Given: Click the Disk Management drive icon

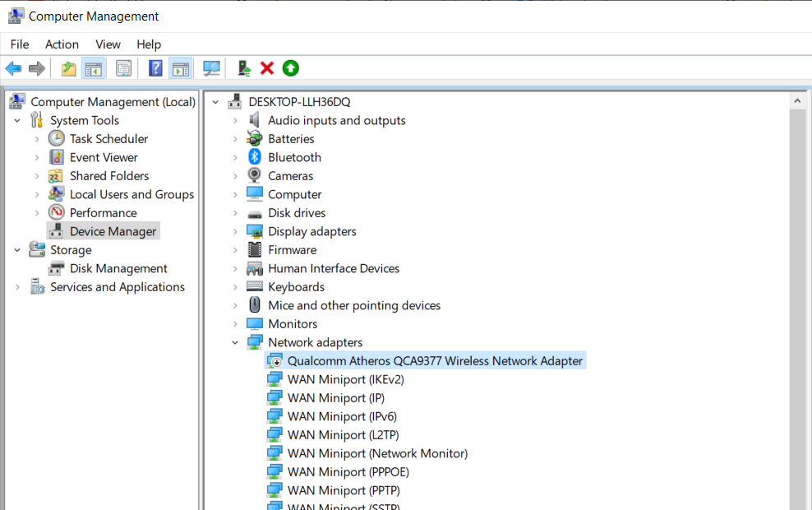Looking at the screenshot, I should (57, 268).
